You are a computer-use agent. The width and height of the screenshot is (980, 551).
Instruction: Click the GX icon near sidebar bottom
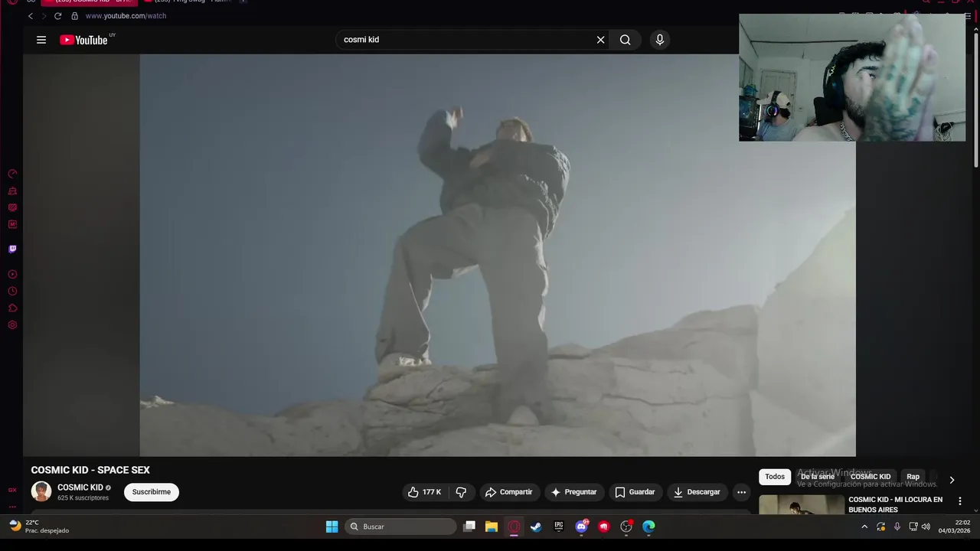[x=12, y=490]
